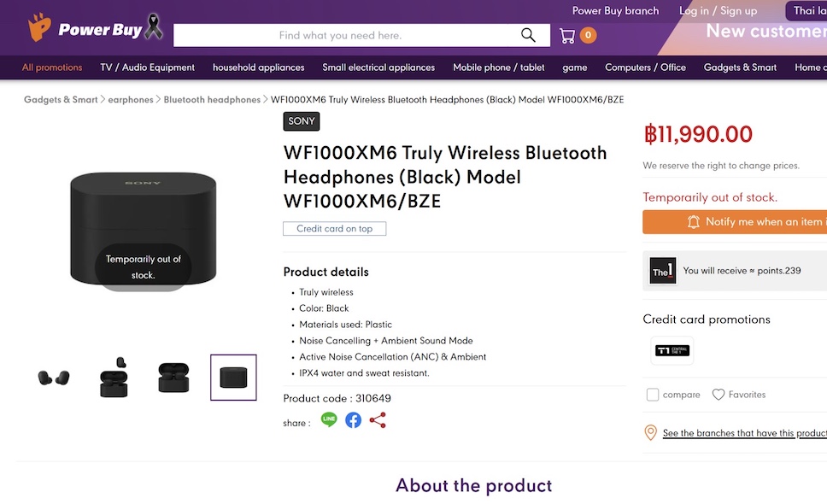
Task: Open the Mobile phone / tablet menu
Action: pos(498,67)
